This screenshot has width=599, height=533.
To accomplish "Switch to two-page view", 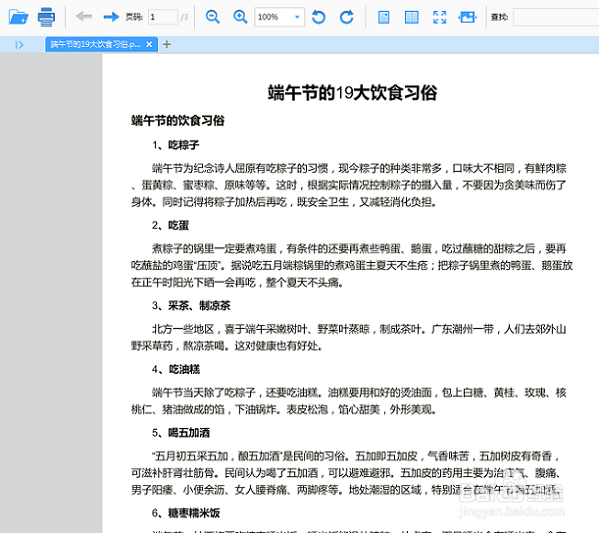I will [x=411, y=17].
